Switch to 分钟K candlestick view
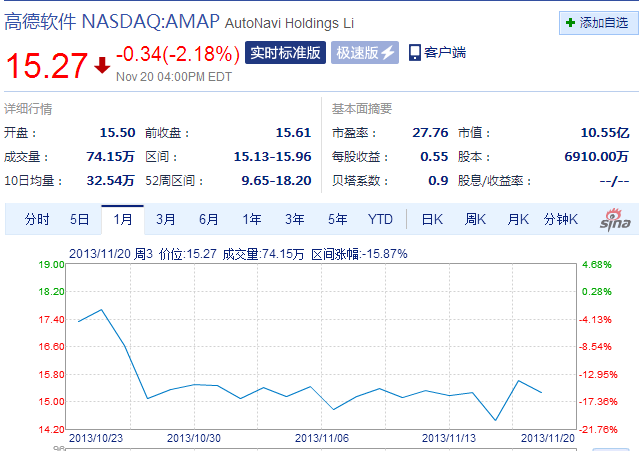Image resolution: width=644 pixels, height=451 pixels. click(561, 219)
